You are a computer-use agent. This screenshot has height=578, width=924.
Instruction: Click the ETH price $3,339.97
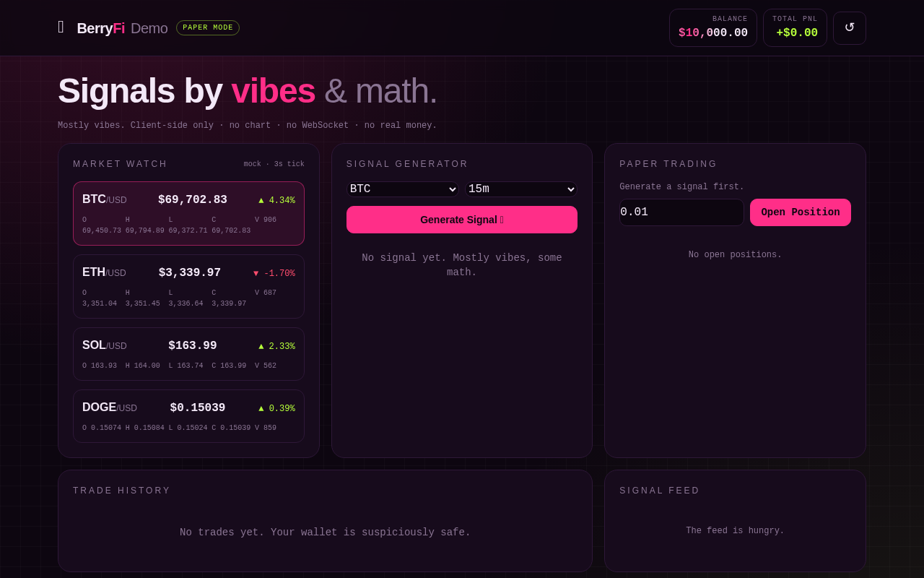coord(190,273)
